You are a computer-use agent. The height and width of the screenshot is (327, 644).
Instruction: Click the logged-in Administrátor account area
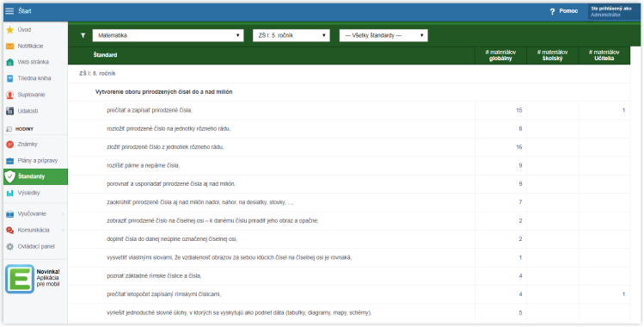pyautogui.click(x=614, y=11)
